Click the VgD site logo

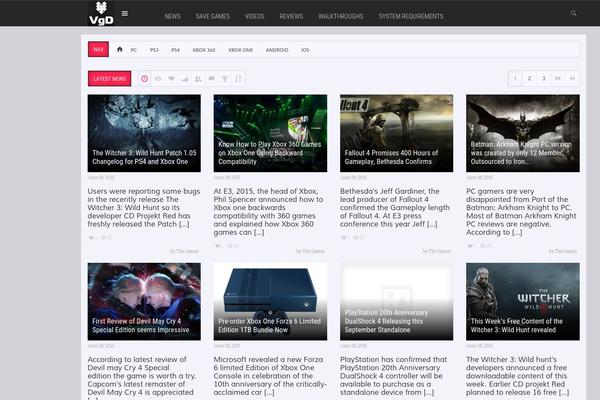click(x=101, y=13)
